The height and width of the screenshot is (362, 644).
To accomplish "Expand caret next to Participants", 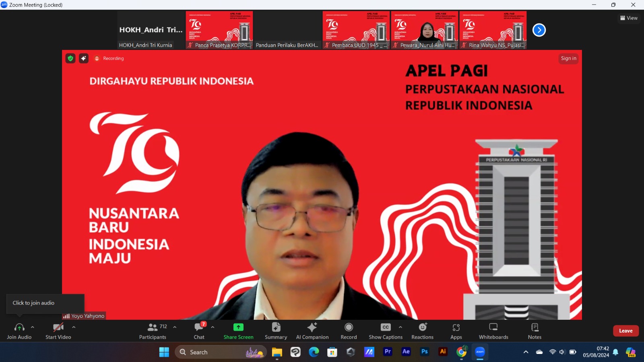I will (175, 327).
